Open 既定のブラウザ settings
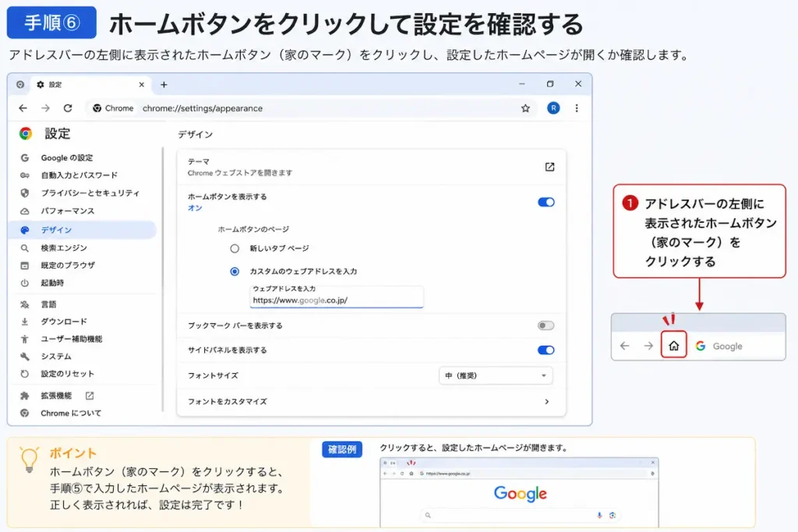This screenshot has width=798, height=532. tap(68, 266)
